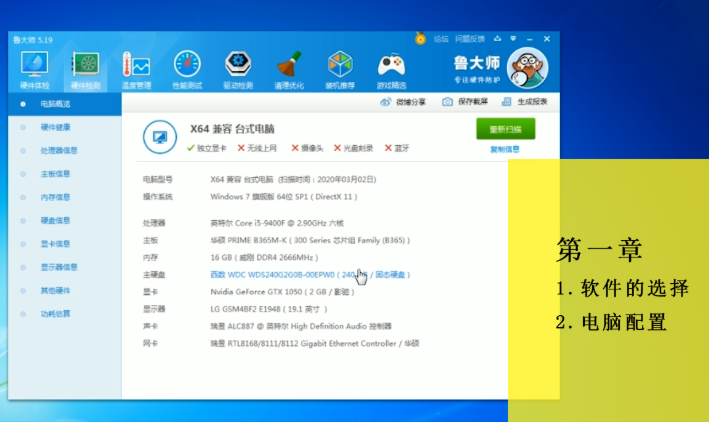Open 装机推荐 cube icon
Image resolution: width=709 pixels, height=422 pixels.
click(340, 69)
